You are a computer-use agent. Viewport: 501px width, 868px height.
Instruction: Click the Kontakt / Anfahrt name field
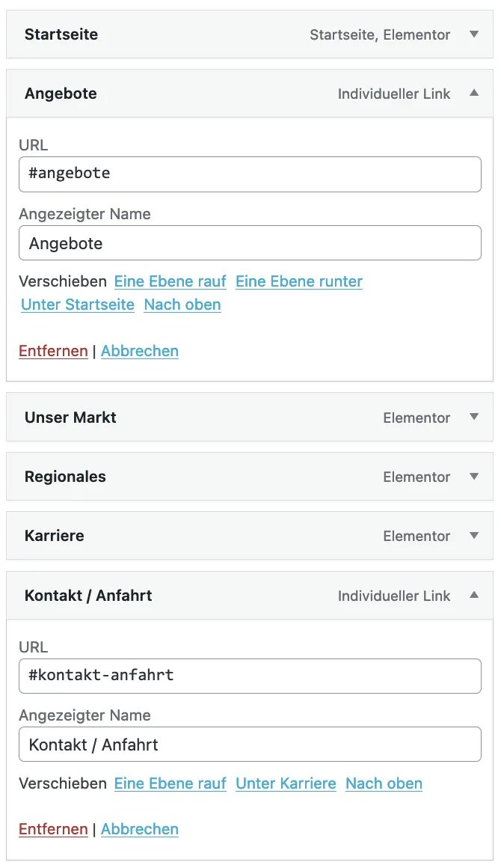(x=250, y=744)
